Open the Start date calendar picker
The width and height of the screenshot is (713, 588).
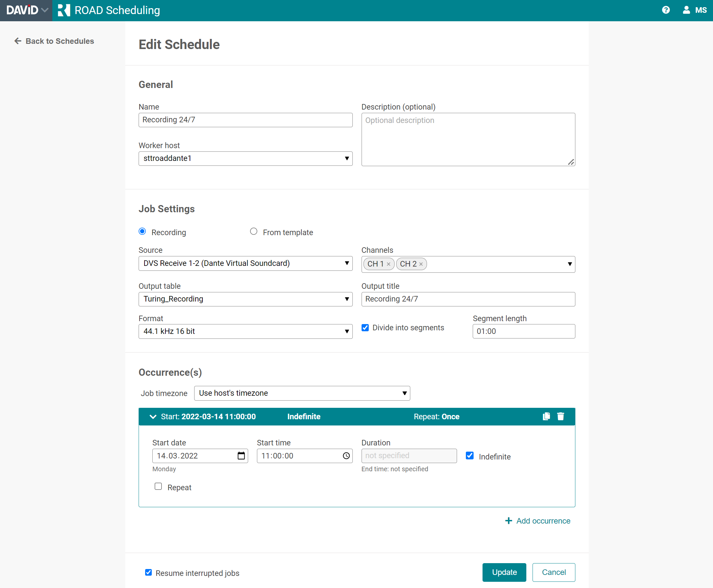coord(241,456)
